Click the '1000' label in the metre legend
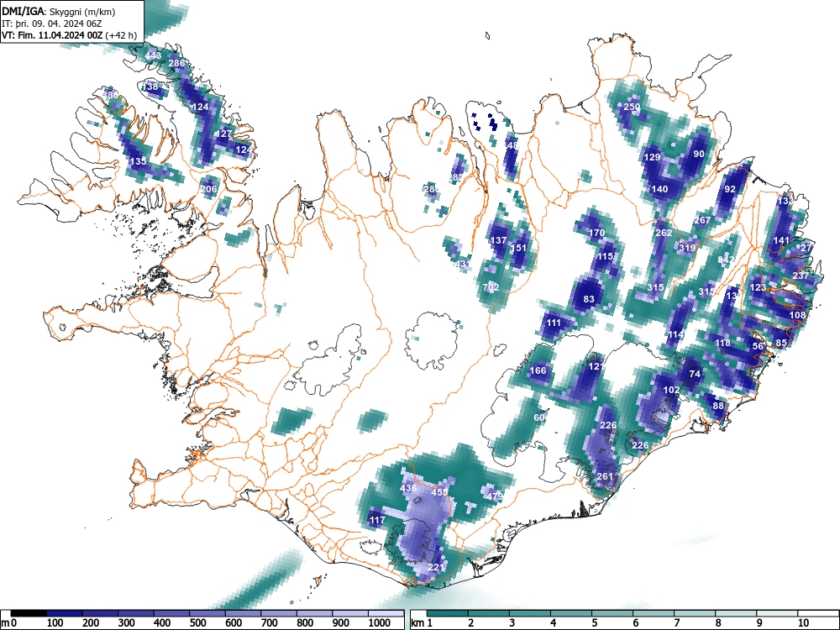 click(380, 622)
